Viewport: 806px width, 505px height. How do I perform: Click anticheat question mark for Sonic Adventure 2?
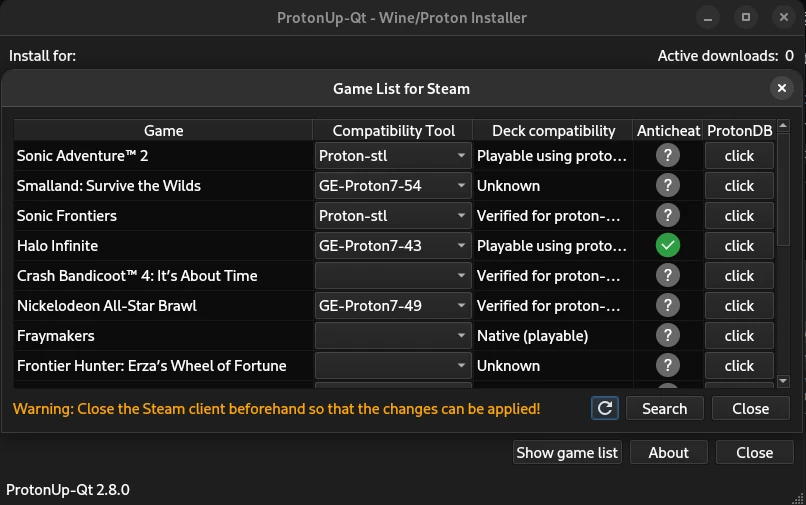click(x=668, y=155)
